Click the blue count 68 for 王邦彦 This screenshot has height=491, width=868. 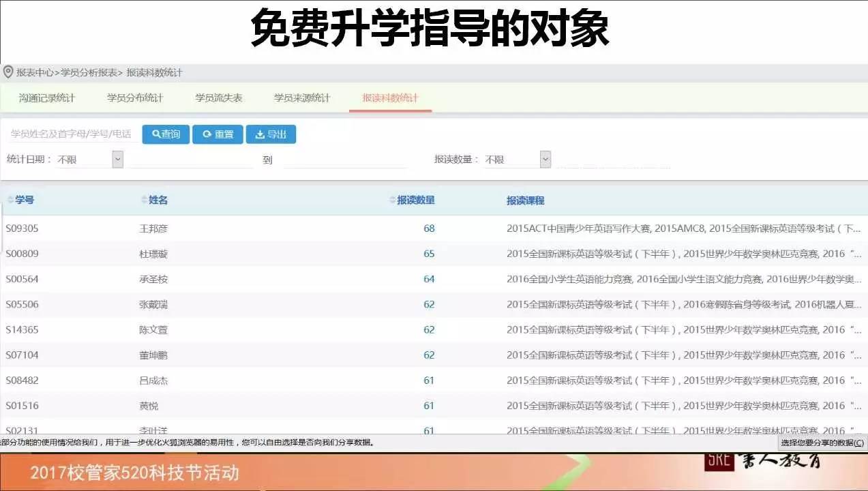[x=428, y=228]
